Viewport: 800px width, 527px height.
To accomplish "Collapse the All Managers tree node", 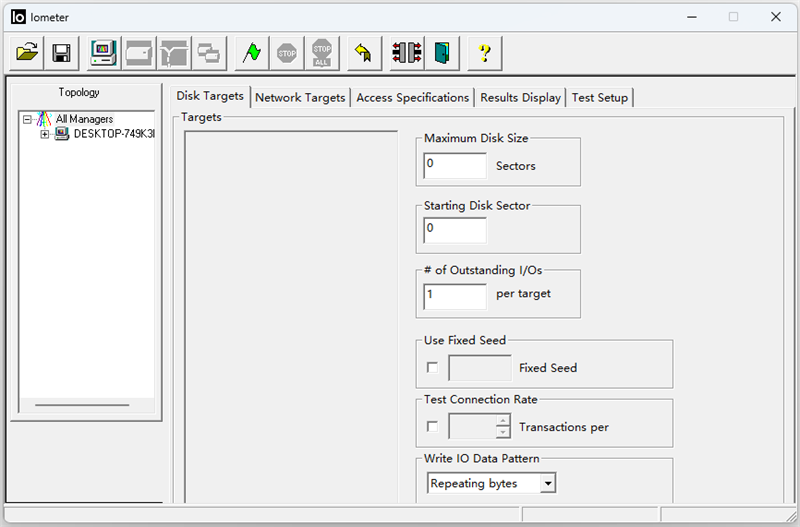I will tap(27, 119).
